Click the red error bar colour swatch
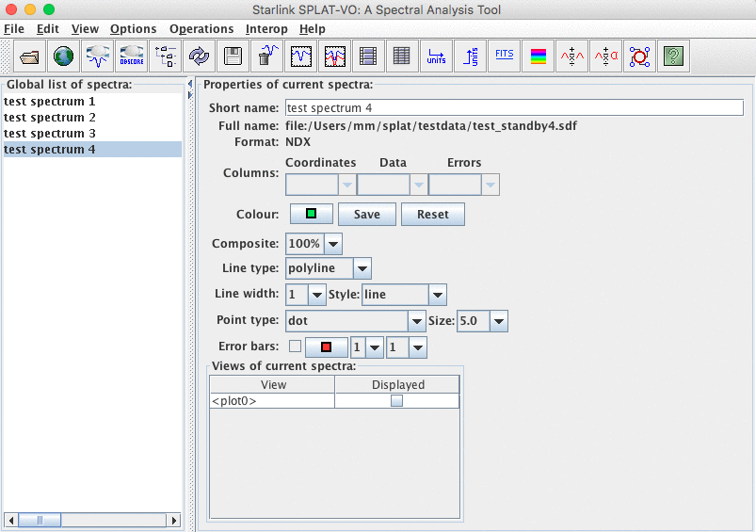This screenshot has width=756, height=532. 327,347
